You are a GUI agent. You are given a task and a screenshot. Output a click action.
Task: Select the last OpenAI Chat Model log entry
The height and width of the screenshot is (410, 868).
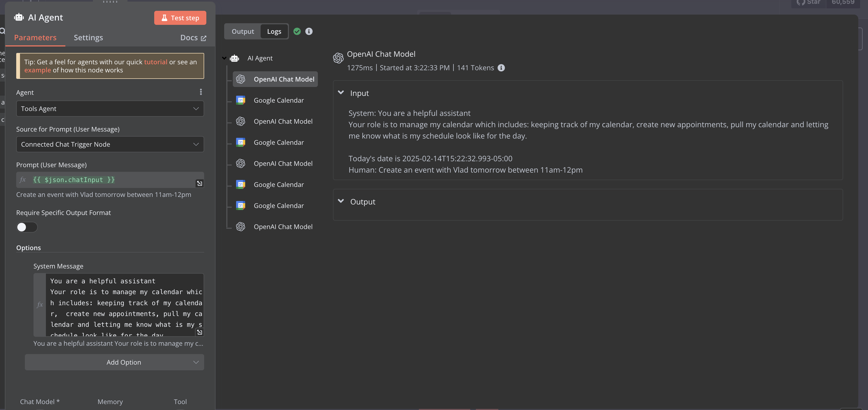275,227
